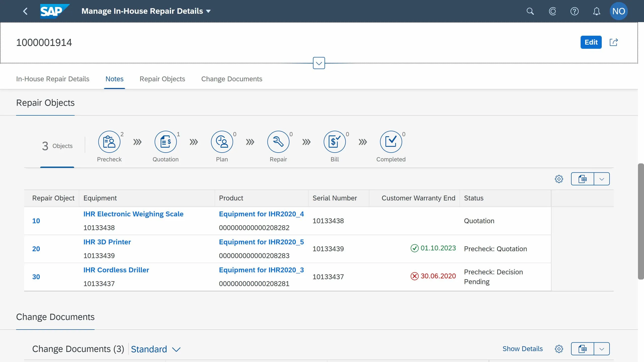Open the notifications bell

596,11
